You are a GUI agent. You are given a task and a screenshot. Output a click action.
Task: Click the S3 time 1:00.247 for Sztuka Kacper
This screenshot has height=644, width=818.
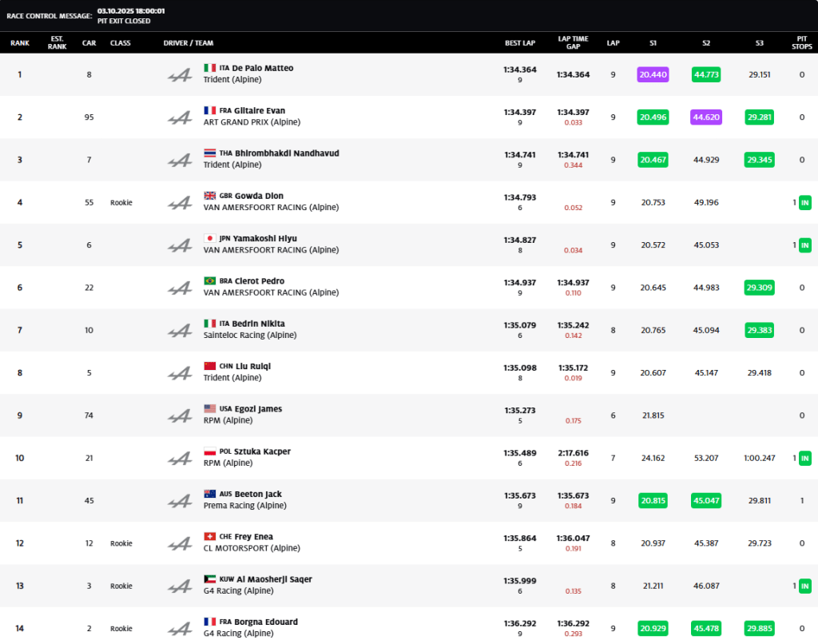[759, 458]
